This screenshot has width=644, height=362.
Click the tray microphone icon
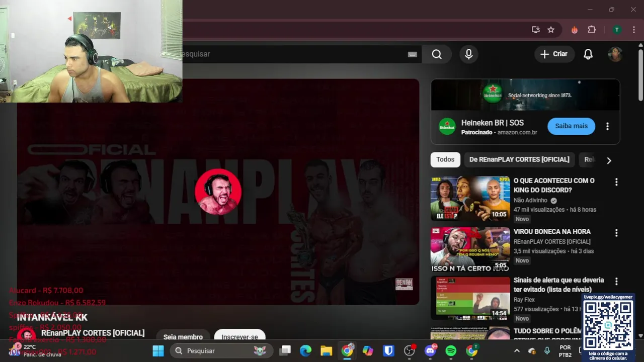(547, 351)
